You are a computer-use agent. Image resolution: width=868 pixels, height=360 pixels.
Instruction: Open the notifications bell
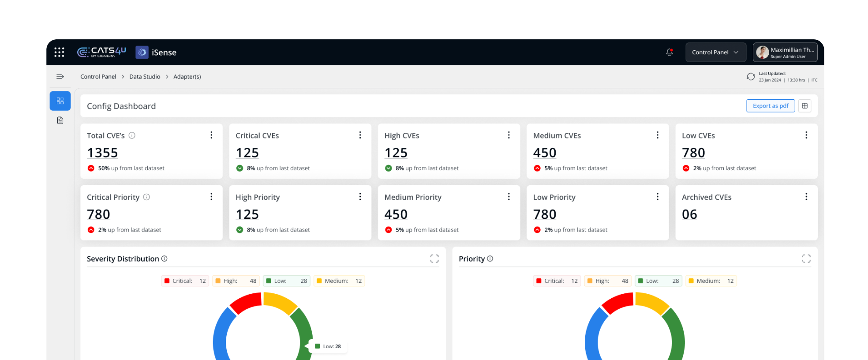[x=669, y=52]
